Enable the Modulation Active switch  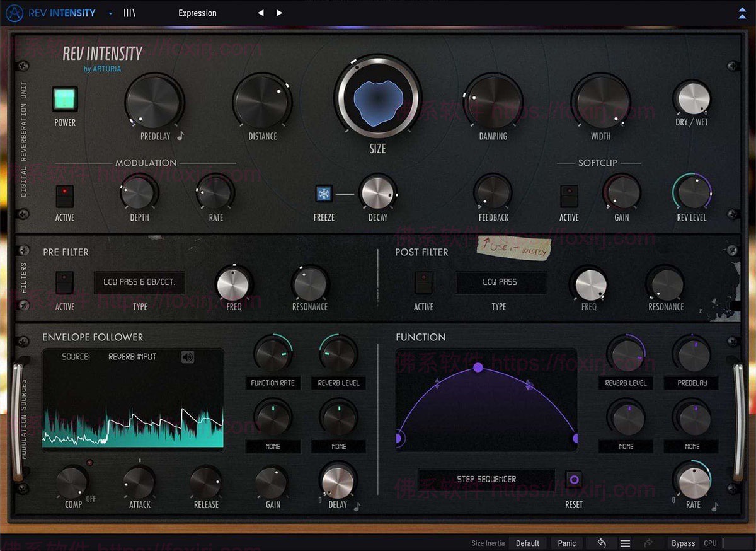[x=64, y=196]
